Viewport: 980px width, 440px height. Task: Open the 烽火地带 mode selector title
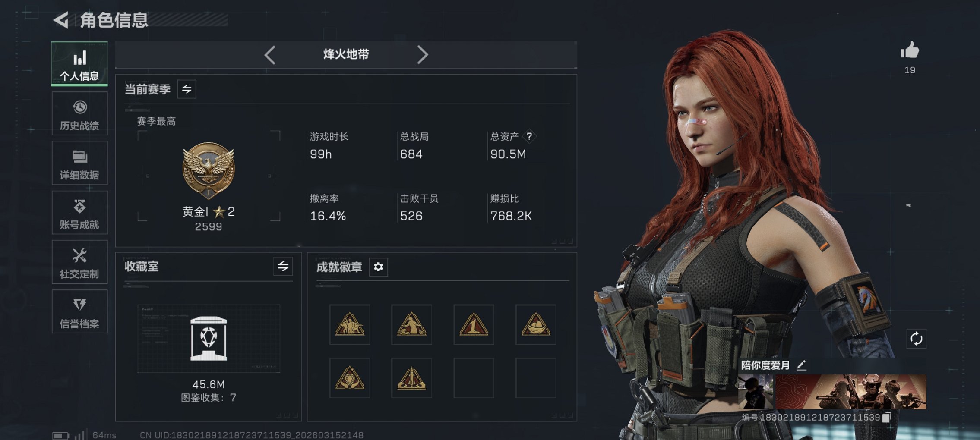pos(346,54)
